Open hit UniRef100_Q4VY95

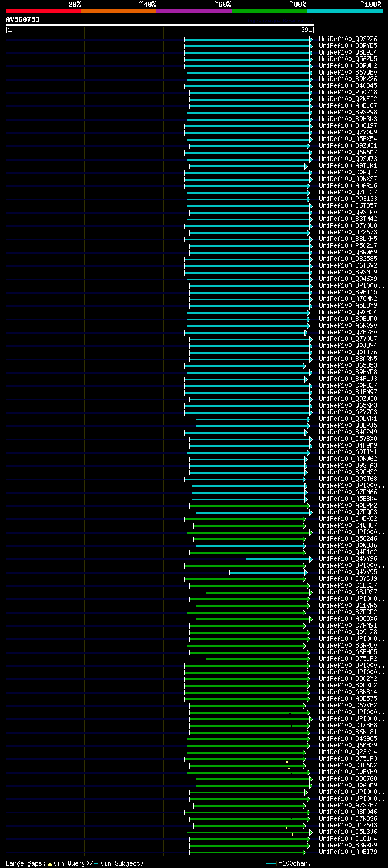click(x=349, y=572)
